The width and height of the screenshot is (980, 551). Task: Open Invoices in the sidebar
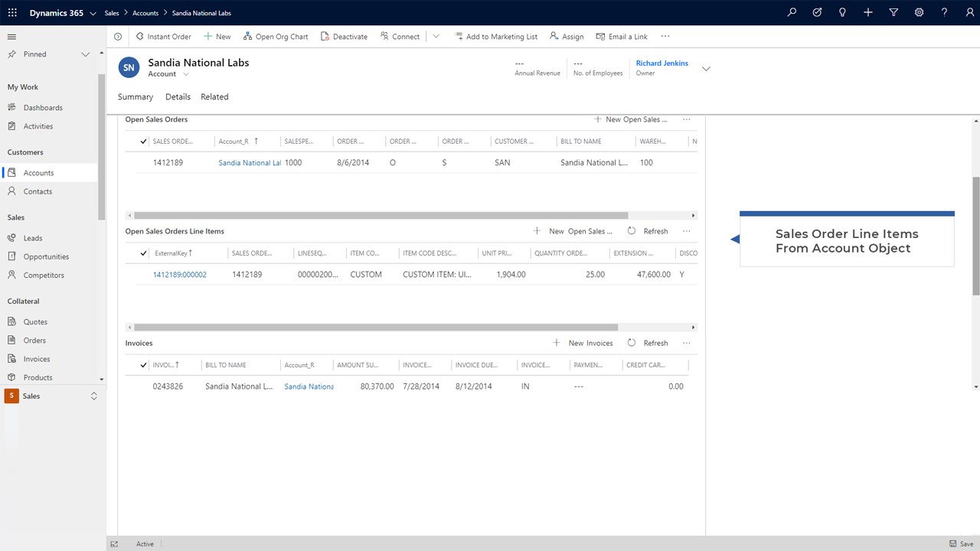[x=37, y=359]
